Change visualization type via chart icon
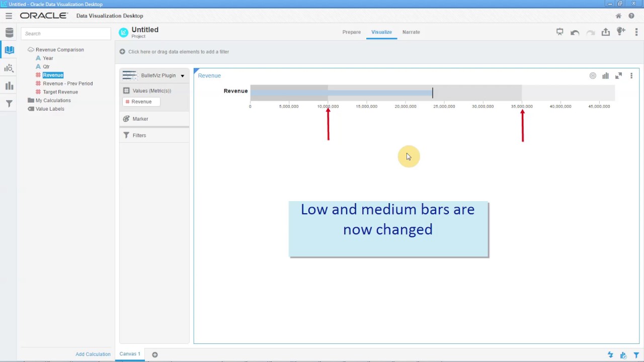 point(605,76)
